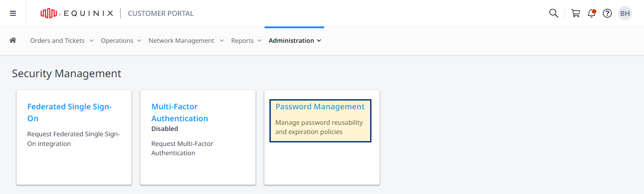Open the hamburger navigation menu
The image size is (644, 194).
13,13
